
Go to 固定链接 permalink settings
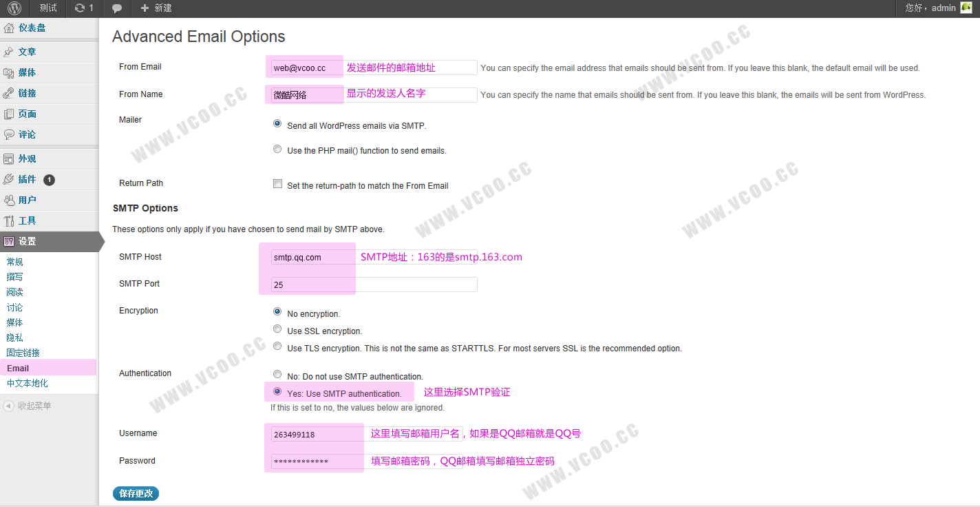(23, 353)
